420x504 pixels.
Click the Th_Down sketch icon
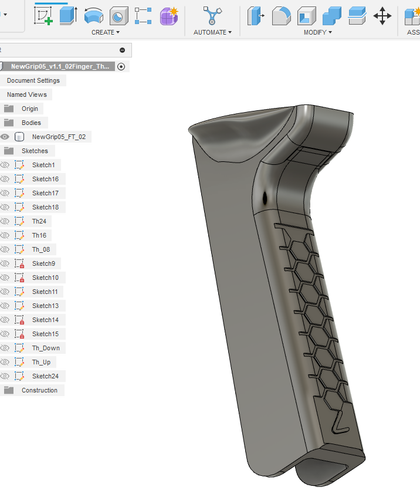pyautogui.click(x=19, y=348)
